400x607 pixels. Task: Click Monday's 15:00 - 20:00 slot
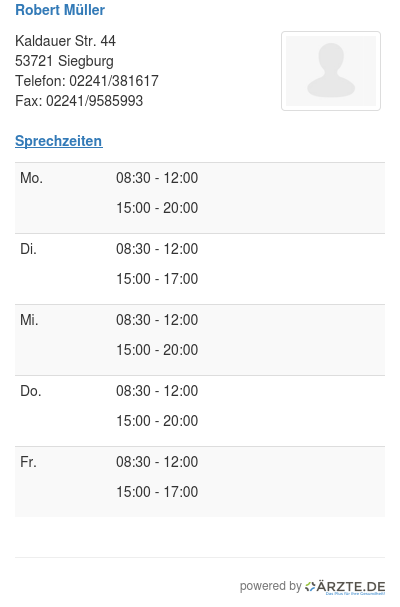[157, 208]
